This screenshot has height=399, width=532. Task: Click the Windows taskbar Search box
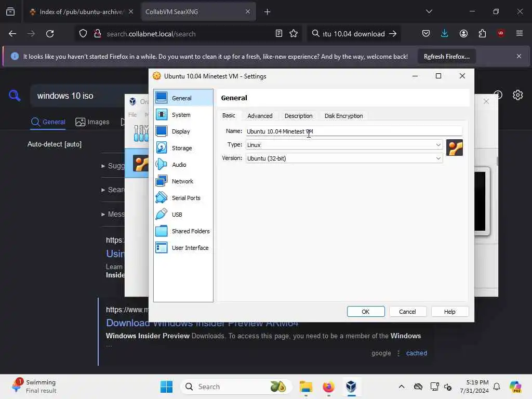236,387
